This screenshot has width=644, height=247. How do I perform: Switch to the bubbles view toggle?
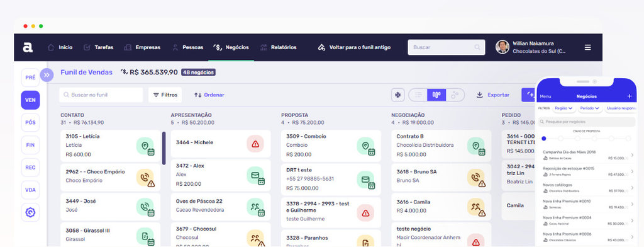(455, 95)
